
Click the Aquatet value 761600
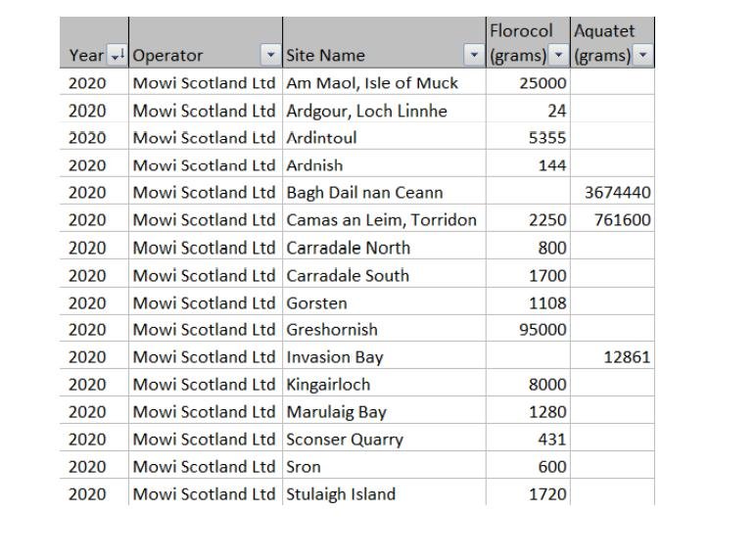(x=622, y=220)
